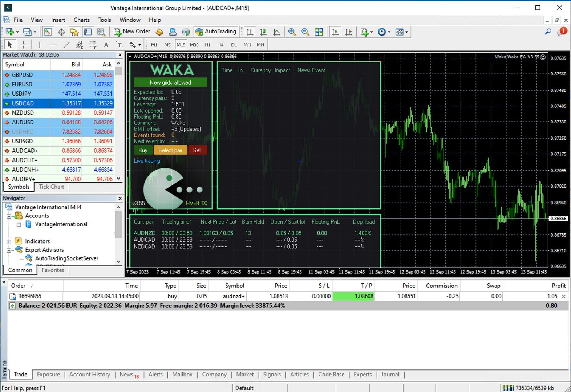Switch timeframe to H4
571x392 pixels.
(220, 45)
